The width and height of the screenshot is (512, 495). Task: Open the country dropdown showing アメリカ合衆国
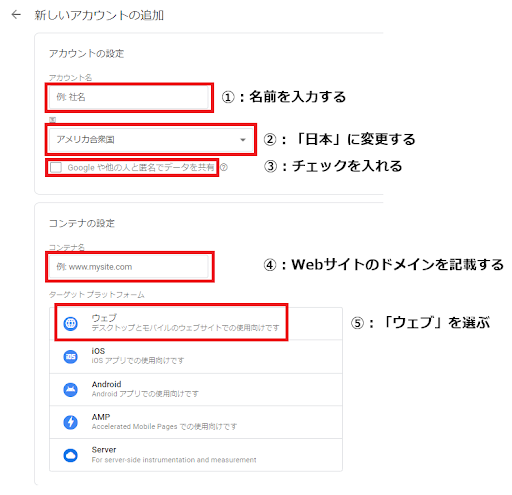coord(151,139)
